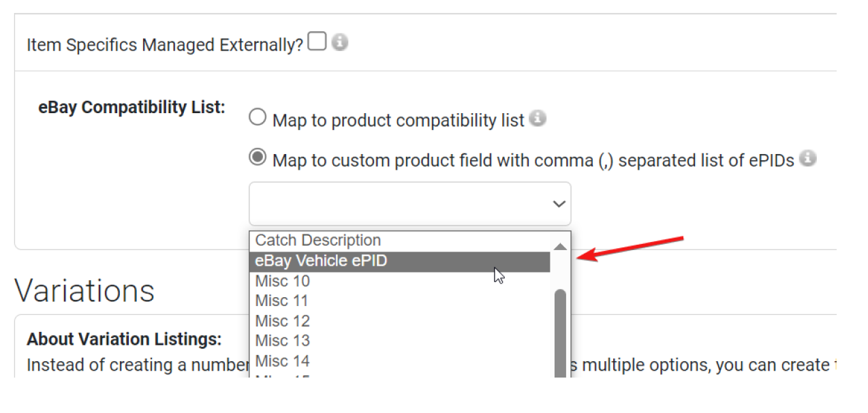Pick Misc 11 in dropdown list
868x413 pixels.
(x=400, y=301)
